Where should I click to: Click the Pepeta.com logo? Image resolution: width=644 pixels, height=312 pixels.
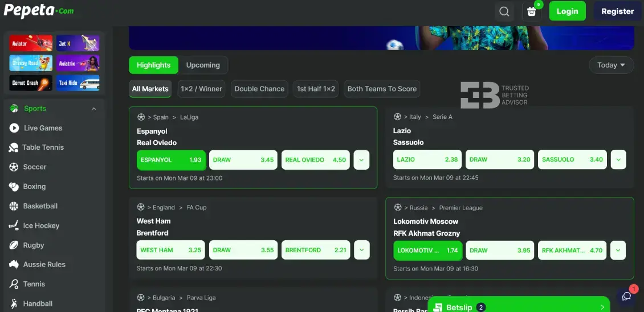click(39, 11)
